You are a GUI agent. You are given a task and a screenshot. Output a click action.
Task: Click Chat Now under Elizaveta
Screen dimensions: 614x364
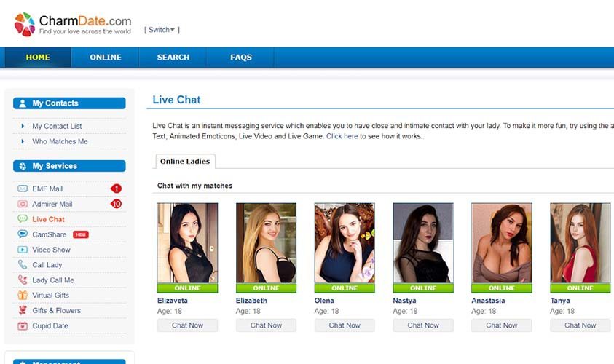[188, 325]
